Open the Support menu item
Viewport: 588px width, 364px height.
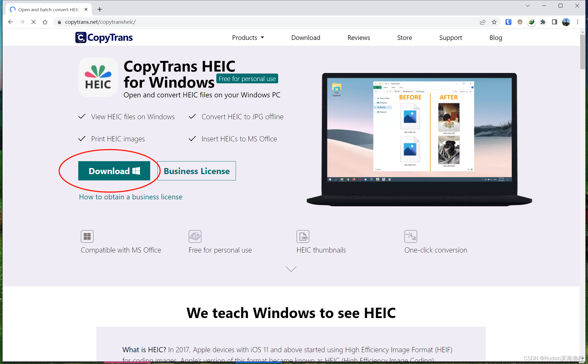coord(450,38)
